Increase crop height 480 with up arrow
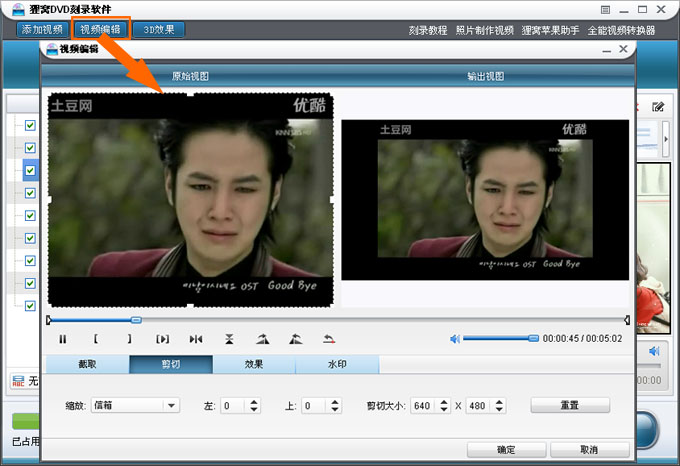Viewport: 680px width, 466px height. [499, 402]
